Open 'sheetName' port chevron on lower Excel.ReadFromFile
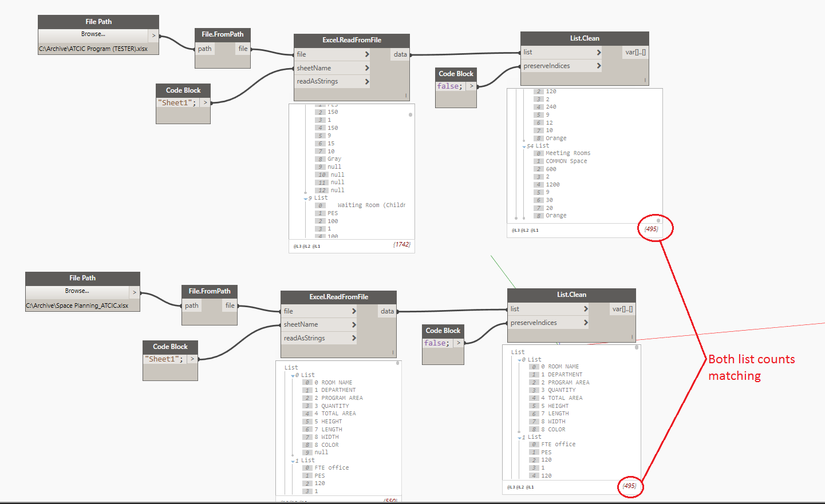Image resolution: width=825 pixels, height=504 pixels. point(354,325)
